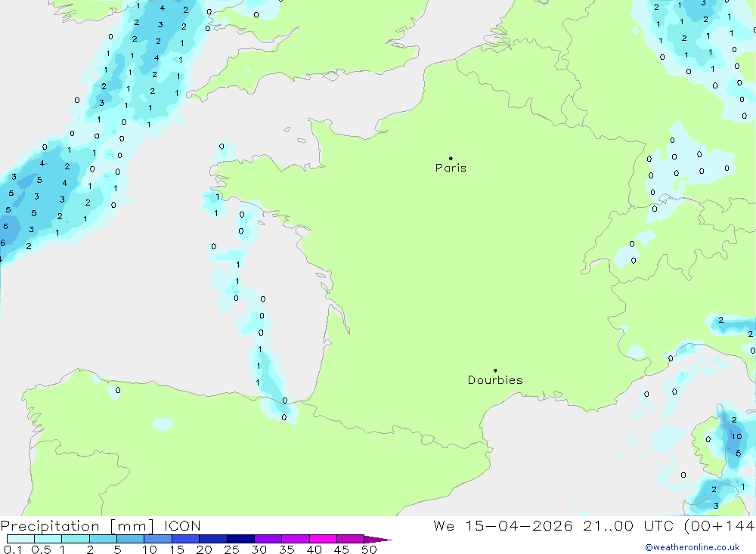Click the '21..00 UTC' time text
Viewport: 756px width, 554px height.
[628, 526]
